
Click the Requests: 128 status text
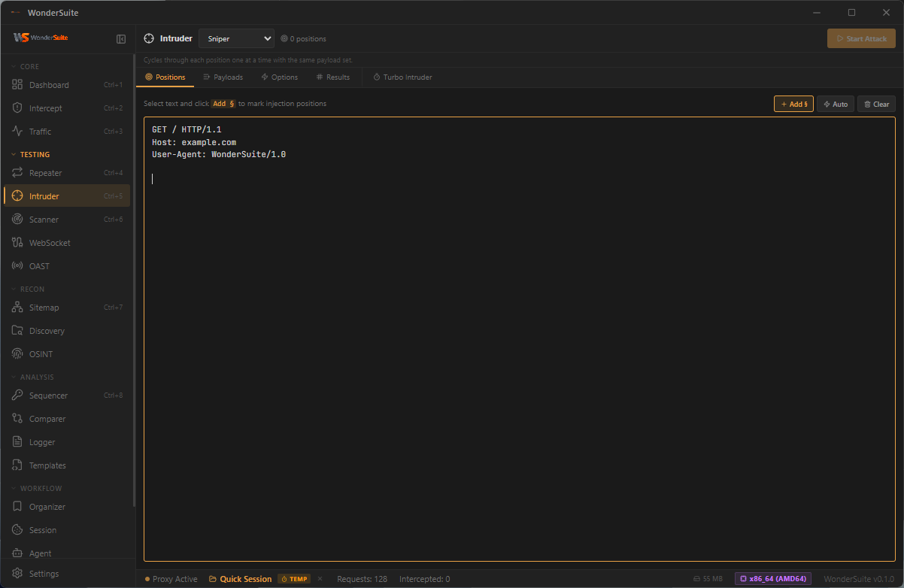(x=362, y=579)
